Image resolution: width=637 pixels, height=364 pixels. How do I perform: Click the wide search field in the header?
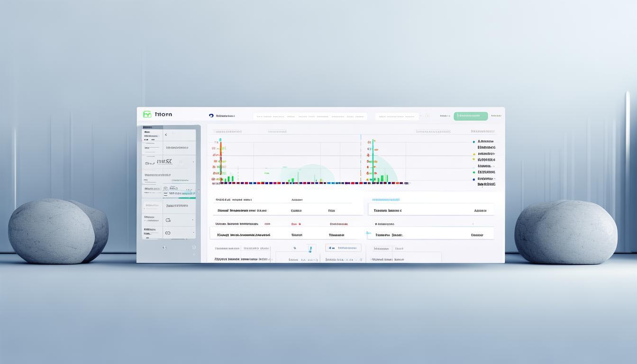pyautogui.click(x=309, y=116)
